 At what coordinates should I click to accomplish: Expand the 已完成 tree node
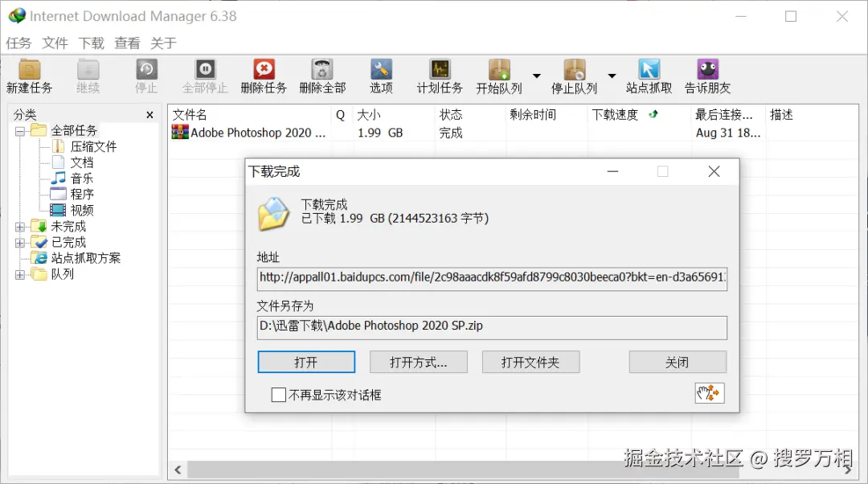[20, 243]
